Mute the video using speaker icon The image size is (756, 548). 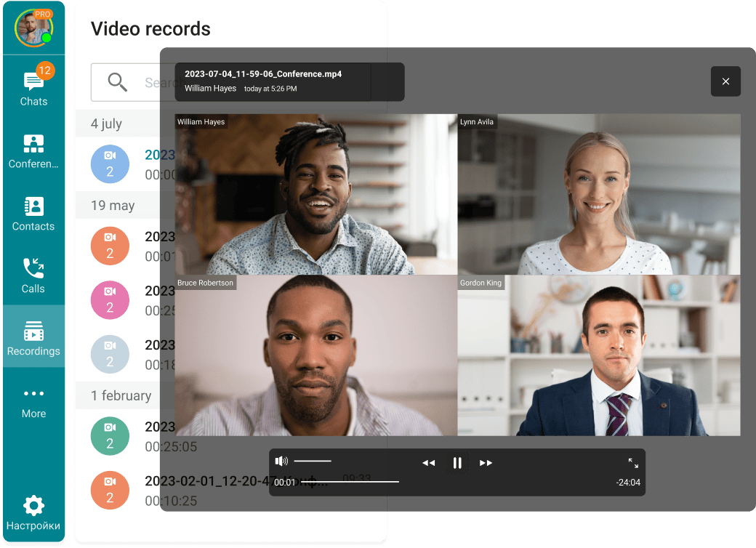click(281, 461)
